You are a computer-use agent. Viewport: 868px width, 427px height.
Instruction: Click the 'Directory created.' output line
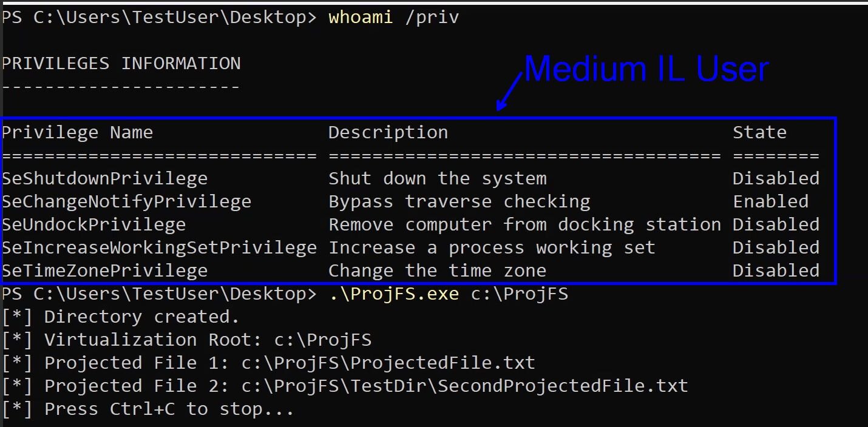142,317
